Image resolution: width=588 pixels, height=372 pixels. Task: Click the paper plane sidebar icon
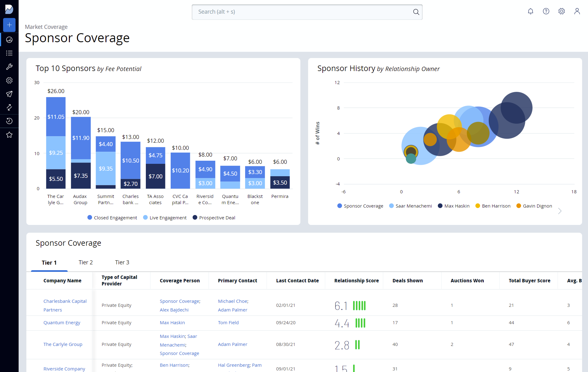click(x=9, y=94)
